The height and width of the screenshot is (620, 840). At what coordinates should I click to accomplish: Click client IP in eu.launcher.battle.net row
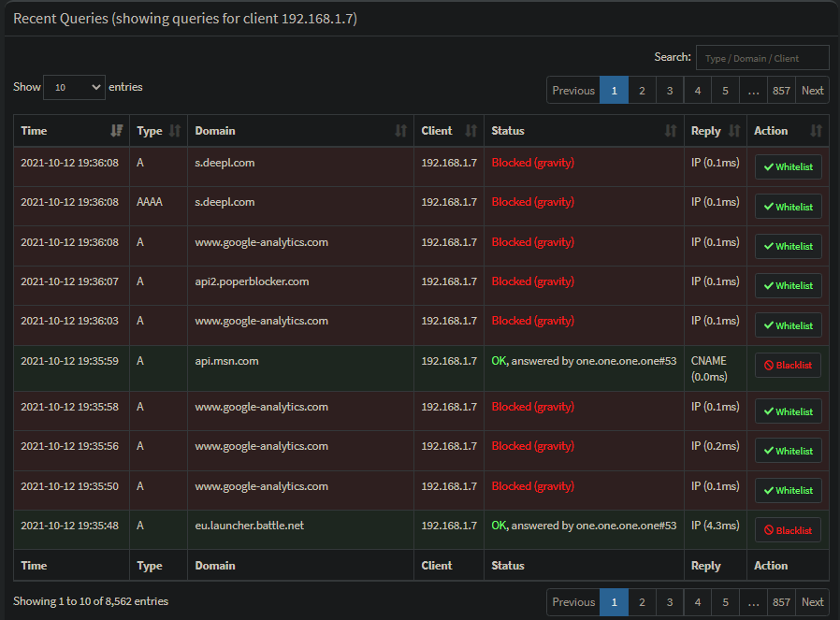pyautogui.click(x=449, y=526)
